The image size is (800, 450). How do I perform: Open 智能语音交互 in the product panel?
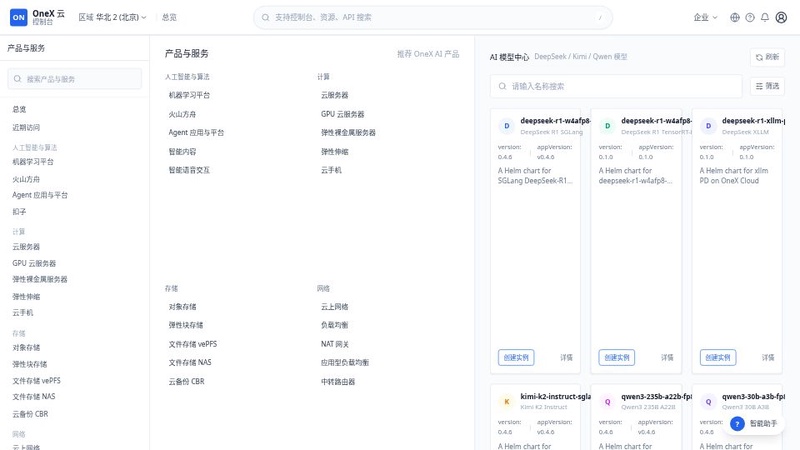[189, 170]
